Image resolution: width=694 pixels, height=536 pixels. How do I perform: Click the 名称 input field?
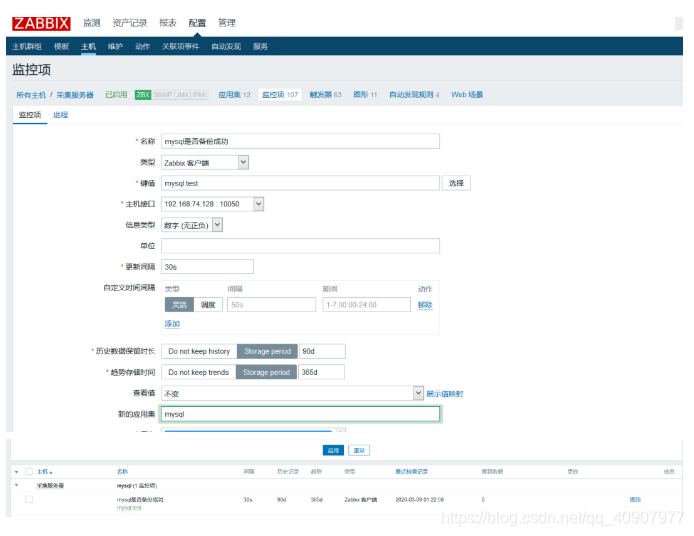pos(300,141)
